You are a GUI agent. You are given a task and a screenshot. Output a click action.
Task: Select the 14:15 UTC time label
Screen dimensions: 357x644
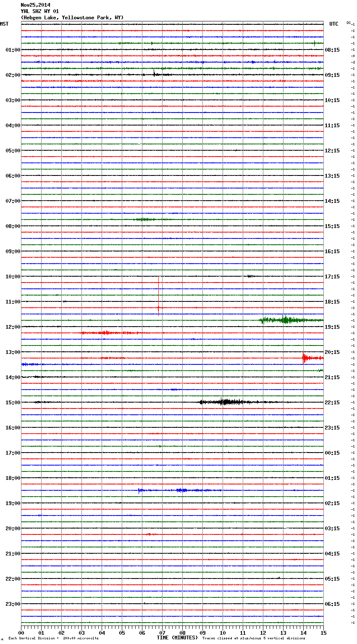click(x=332, y=201)
